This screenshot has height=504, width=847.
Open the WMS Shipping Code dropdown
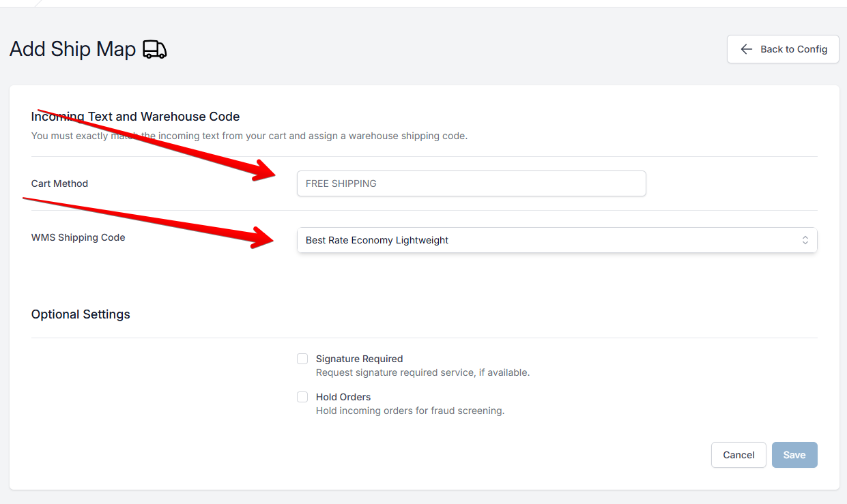(x=557, y=240)
